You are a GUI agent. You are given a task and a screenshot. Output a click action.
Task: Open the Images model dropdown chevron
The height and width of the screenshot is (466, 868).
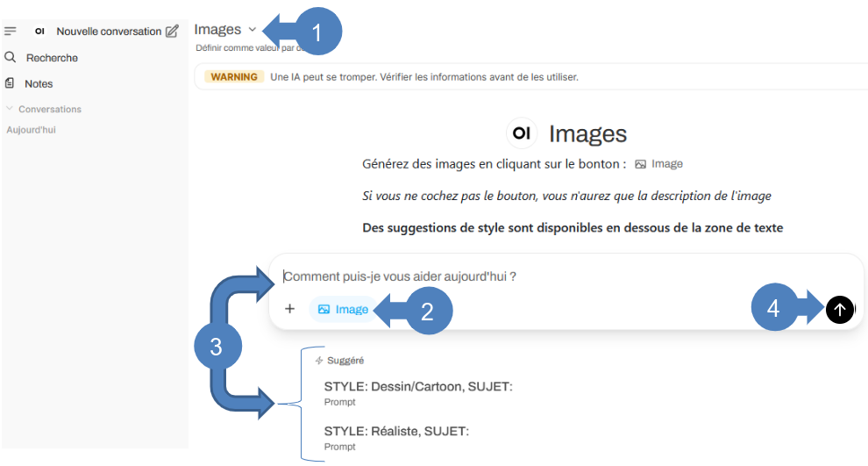pos(253,29)
